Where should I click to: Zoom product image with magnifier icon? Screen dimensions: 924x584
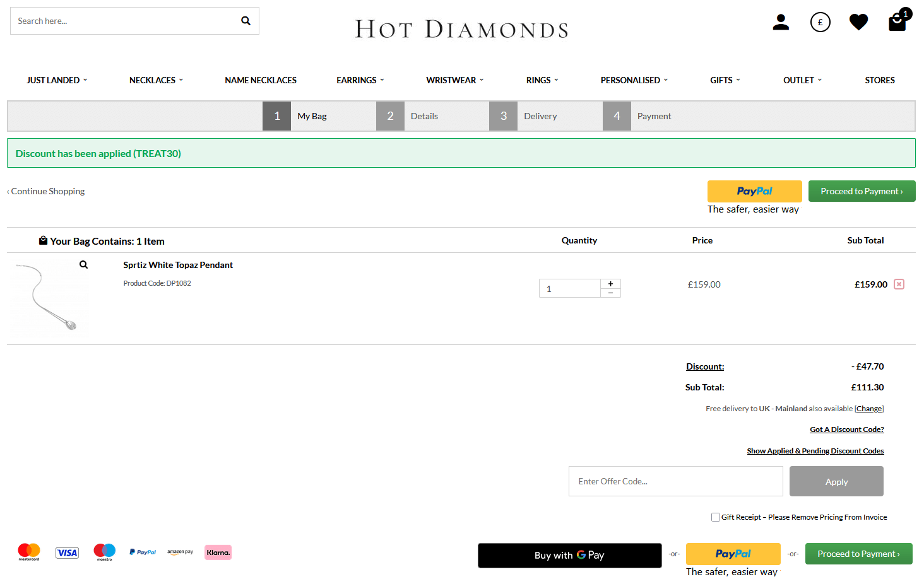83,265
